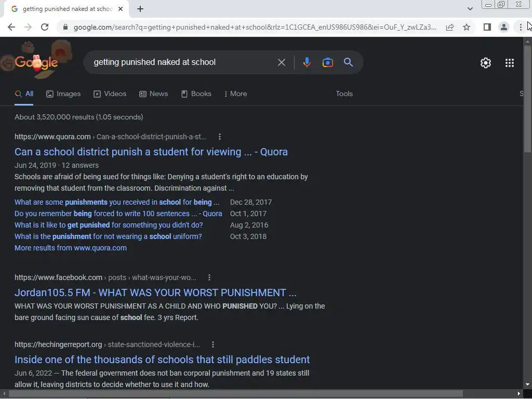
Task: Submit the search with the magnifier icon
Action: coord(348,62)
